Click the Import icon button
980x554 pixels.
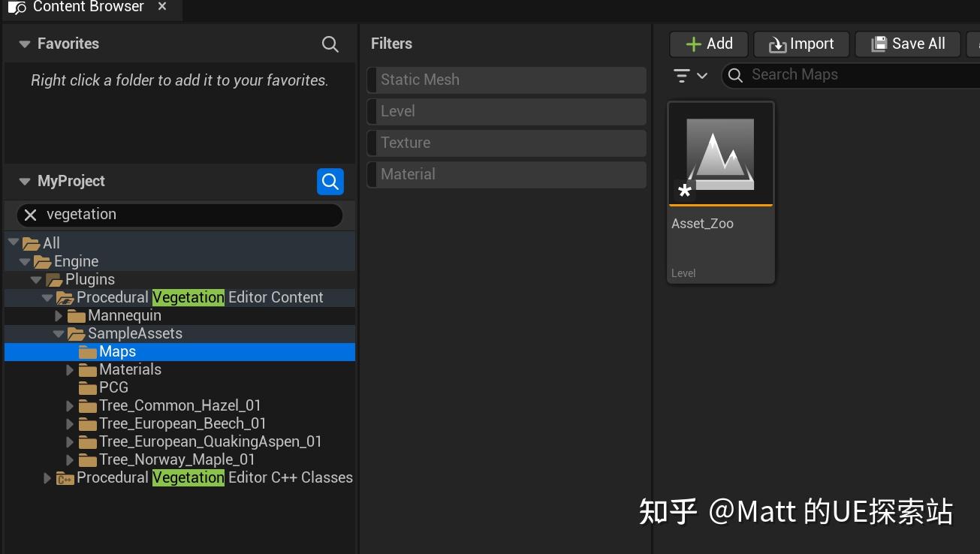(779, 44)
